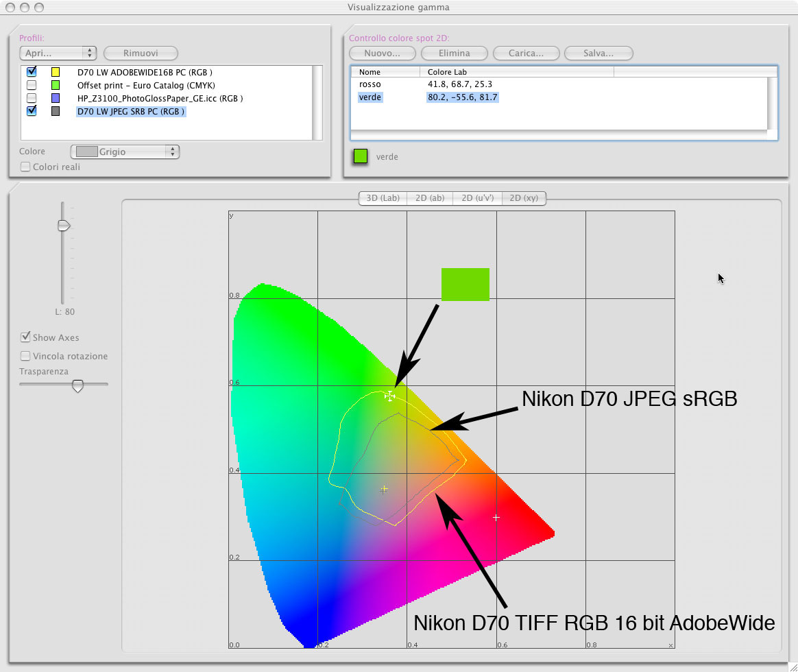Click the verde spot marker on gamut plot

point(389,396)
